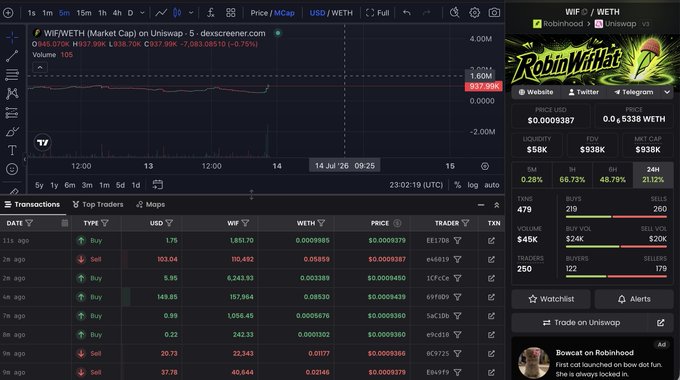Screen dimensions: 680x380
Task: Select the brush drawing tool
Action: pos(12,131)
